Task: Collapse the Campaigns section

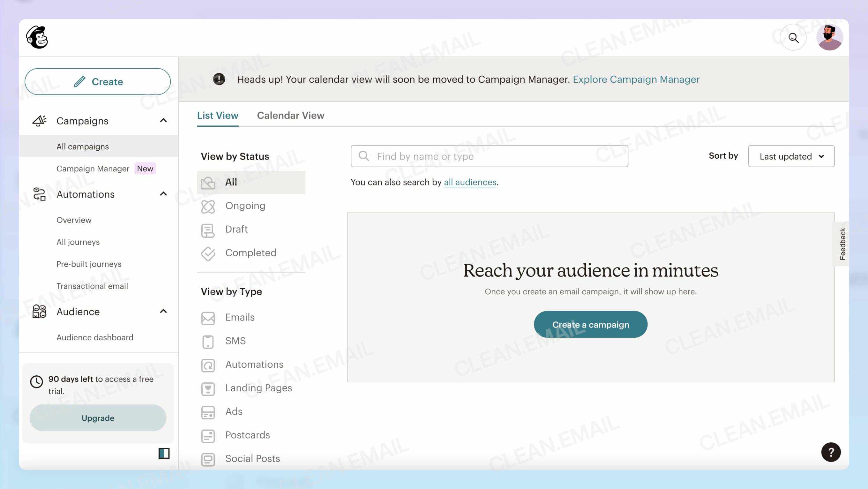Action: (164, 120)
